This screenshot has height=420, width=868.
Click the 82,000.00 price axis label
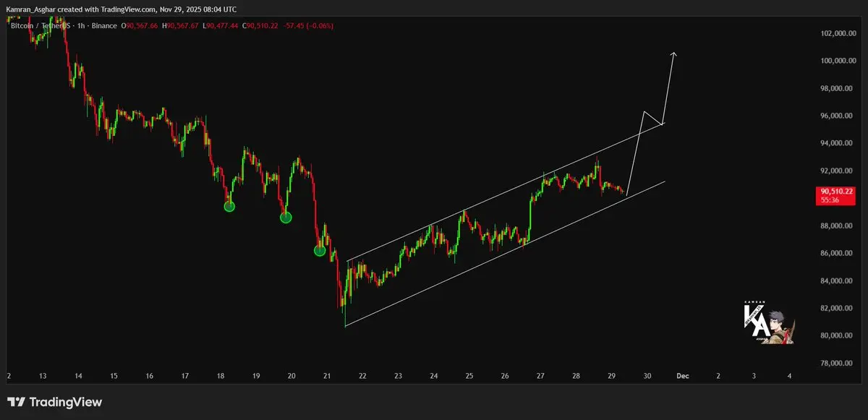pyautogui.click(x=835, y=309)
